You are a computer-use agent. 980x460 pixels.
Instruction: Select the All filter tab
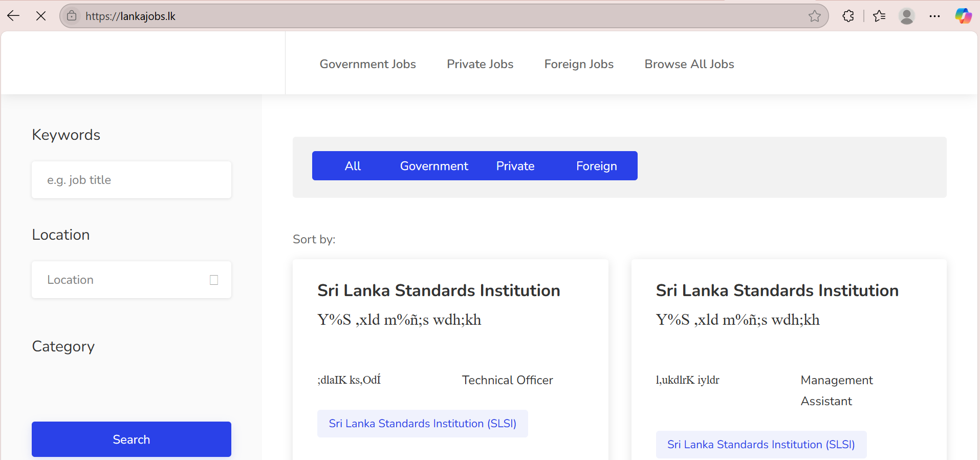point(353,166)
